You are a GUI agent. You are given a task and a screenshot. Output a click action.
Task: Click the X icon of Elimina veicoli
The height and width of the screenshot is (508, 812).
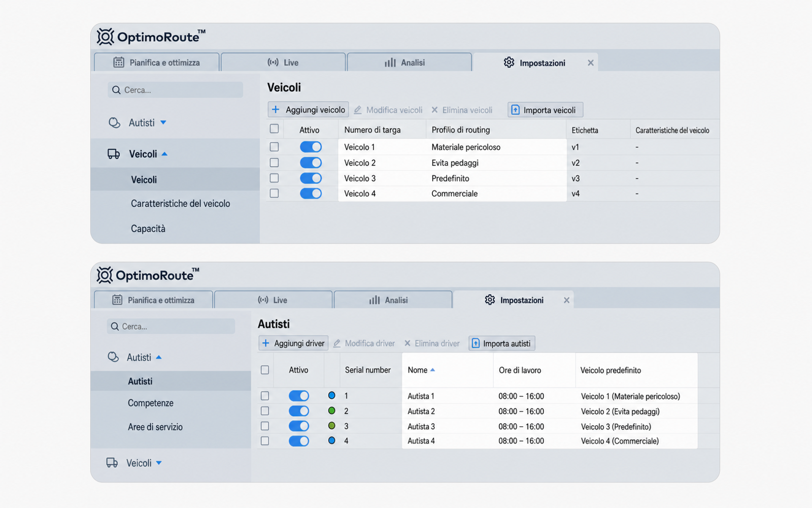coord(434,110)
